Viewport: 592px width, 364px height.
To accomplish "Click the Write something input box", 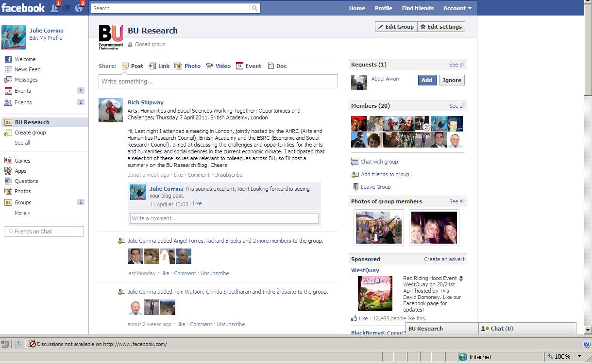I will click(218, 81).
